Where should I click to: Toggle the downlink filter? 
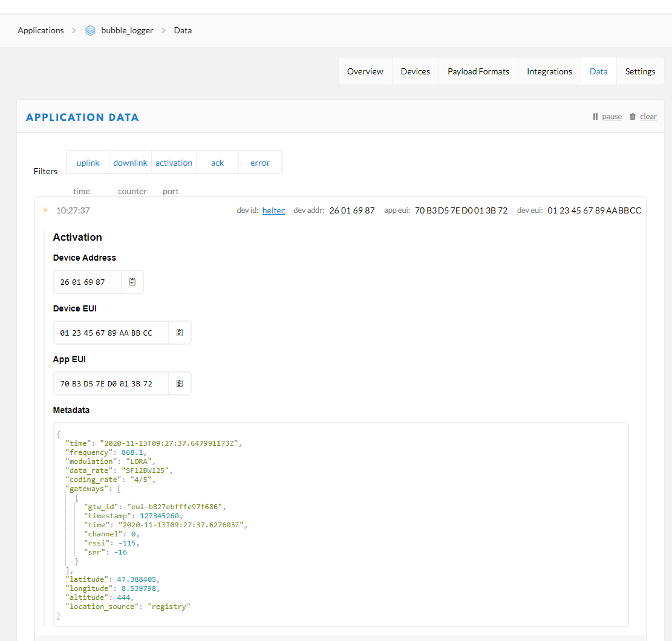130,163
